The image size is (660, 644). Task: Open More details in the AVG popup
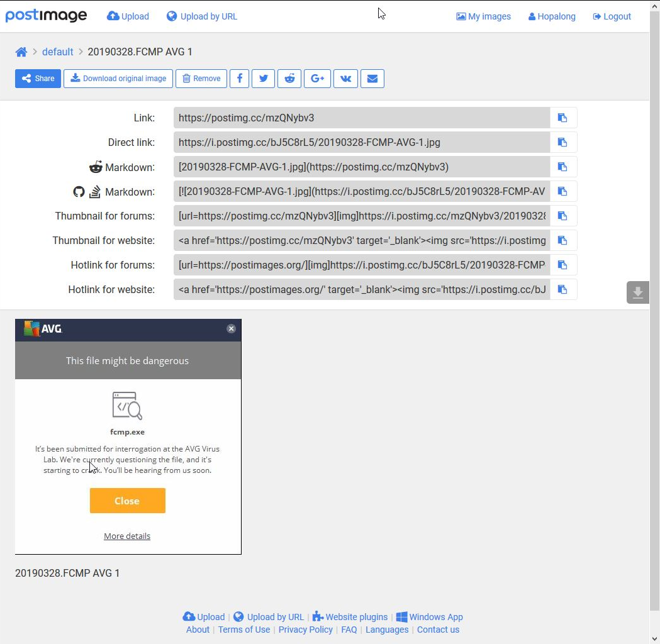[x=127, y=536]
